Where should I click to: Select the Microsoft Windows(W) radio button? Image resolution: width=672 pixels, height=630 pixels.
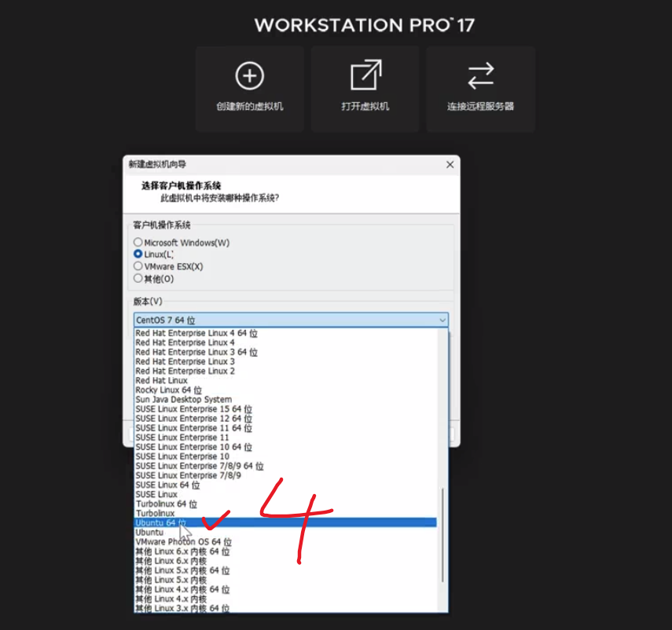[138, 243]
